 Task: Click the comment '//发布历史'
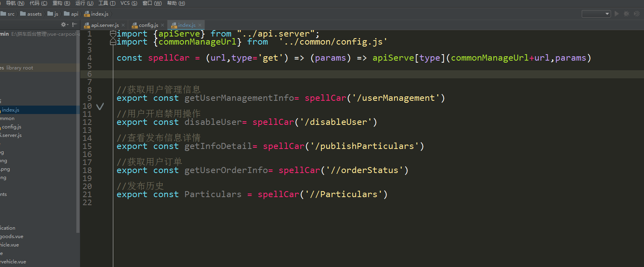[140, 186]
